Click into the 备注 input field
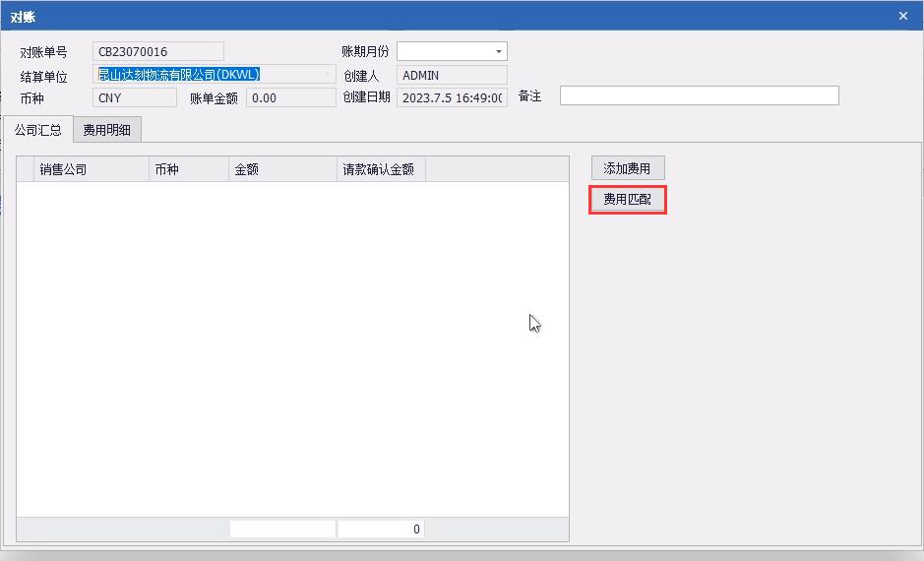The image size is (924, 561). (x=699, y=95)
